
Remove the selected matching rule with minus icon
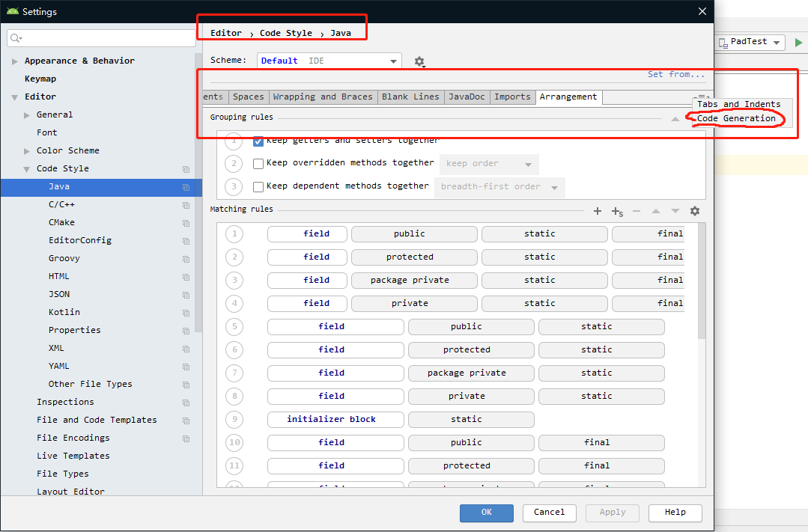pyautogui.click(x=637, y=211)
